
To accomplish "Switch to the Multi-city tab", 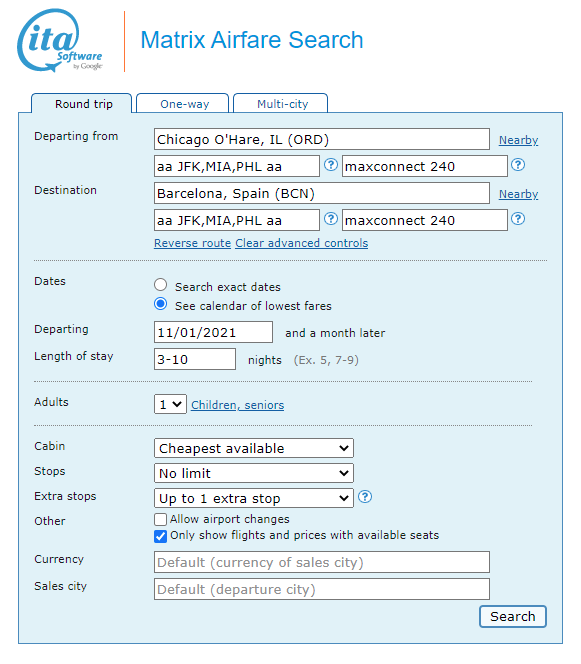I will (281, 103).
